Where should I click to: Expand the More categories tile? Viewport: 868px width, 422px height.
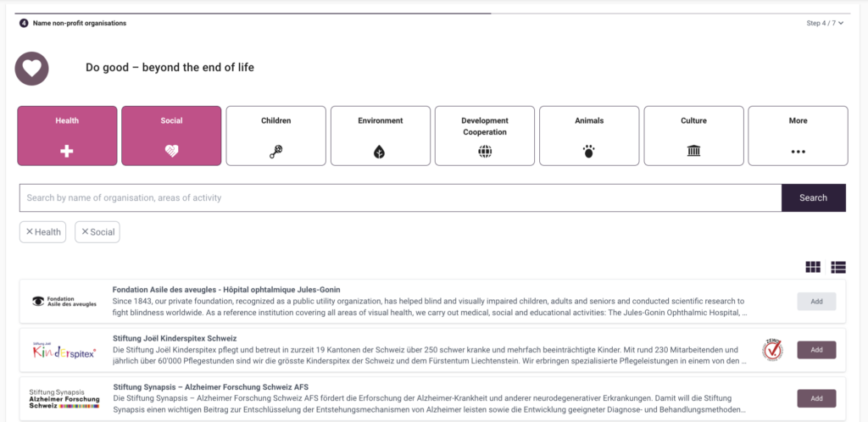(798, 136)
